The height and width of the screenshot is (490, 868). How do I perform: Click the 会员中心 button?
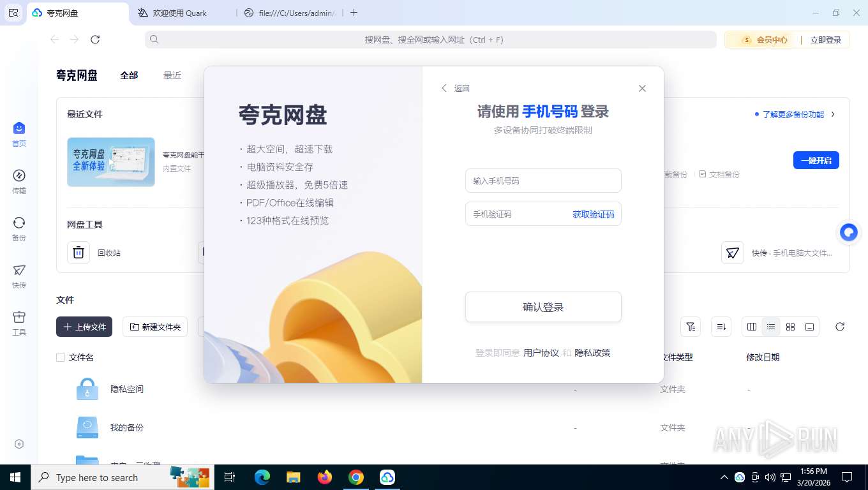(764, 40)
